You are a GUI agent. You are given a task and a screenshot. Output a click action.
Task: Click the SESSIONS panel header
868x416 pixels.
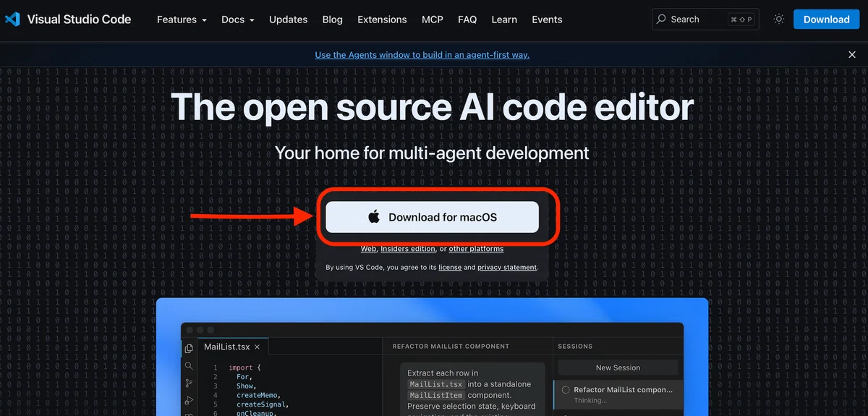[x=575, y=347]
